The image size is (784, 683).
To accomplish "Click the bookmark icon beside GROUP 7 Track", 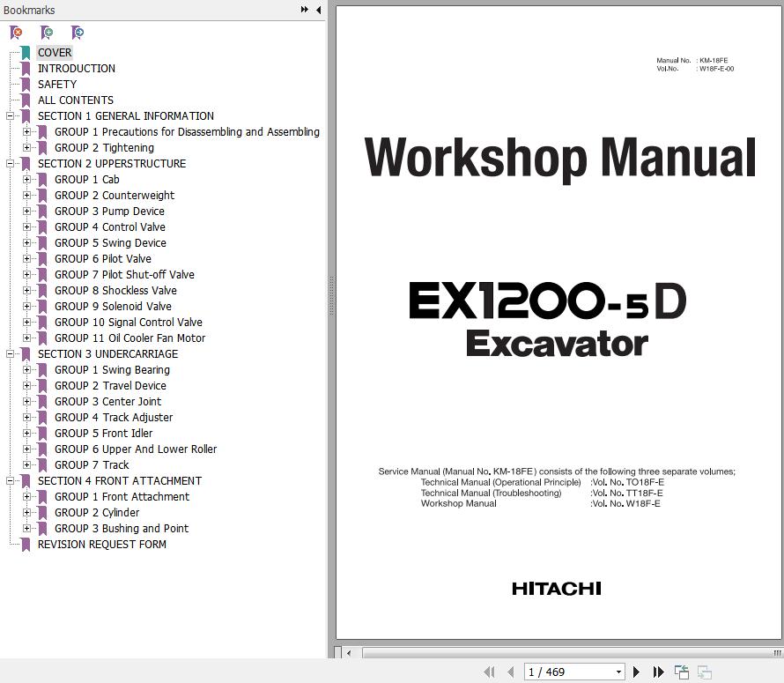I will [x=42, y=465].
